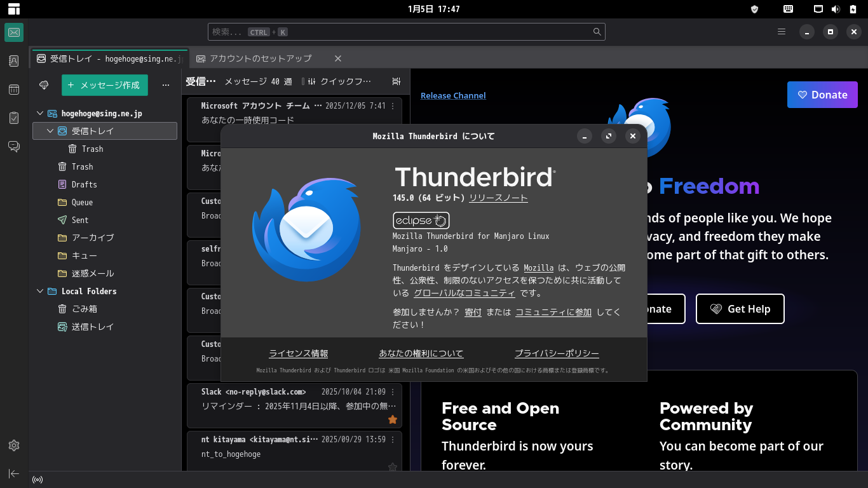This screenshot has width=868, height=488.
Task: Open the clock showing 1月5日 17:47
Action: (x=434, y=9)
